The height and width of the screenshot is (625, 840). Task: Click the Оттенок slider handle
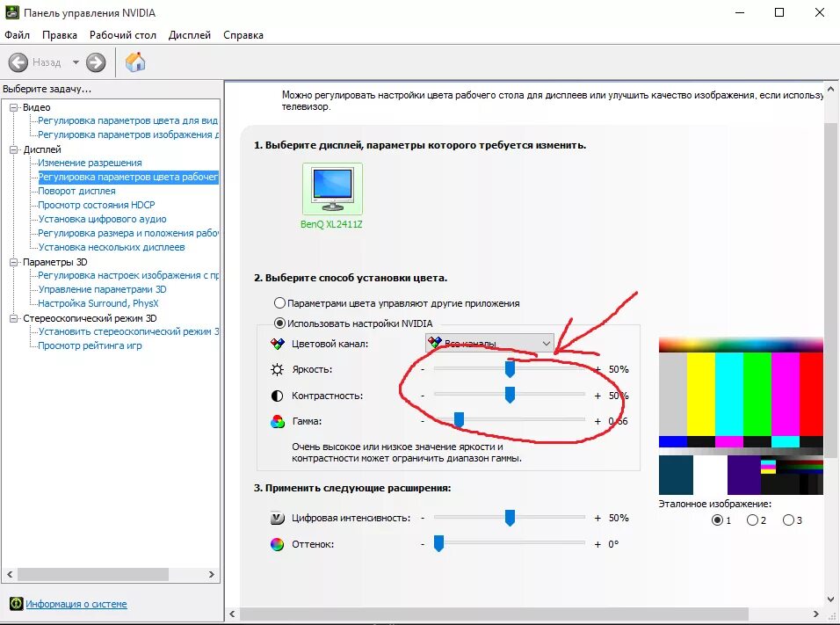[438, 543]
